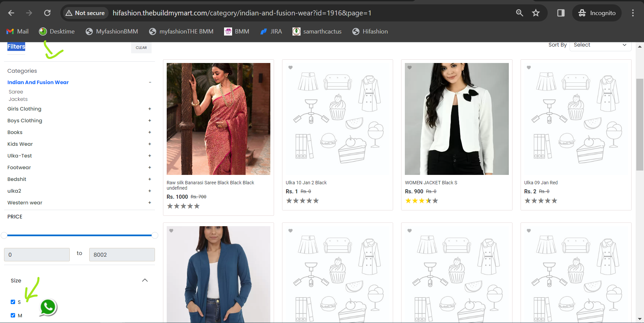Open Ulka 10 Jan 2 Black product title
644x323 pixels.
[x=306, y=183]
